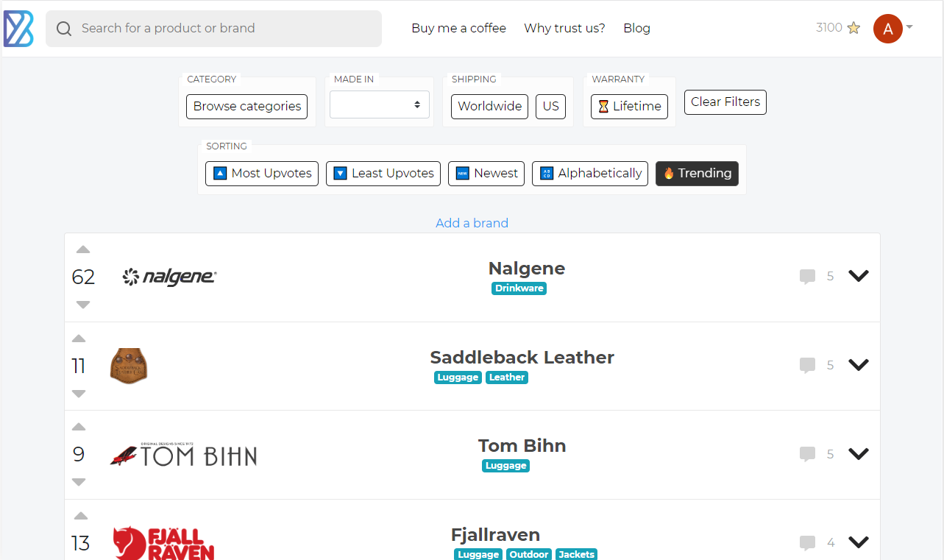Screen dimensions: 944x560
Task: Click Fjallraven's Luggage tag
Action: pos(478,554)
